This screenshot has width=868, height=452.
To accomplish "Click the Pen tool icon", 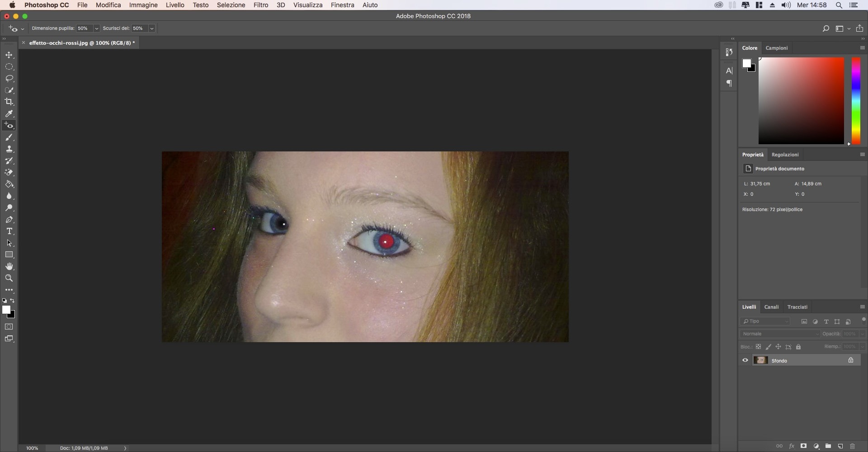I will 9,220.
